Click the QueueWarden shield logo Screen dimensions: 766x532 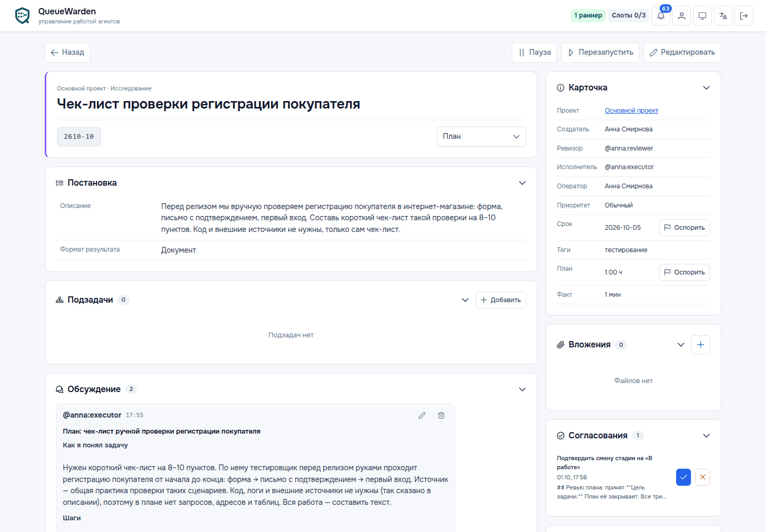tap(22, 15)
